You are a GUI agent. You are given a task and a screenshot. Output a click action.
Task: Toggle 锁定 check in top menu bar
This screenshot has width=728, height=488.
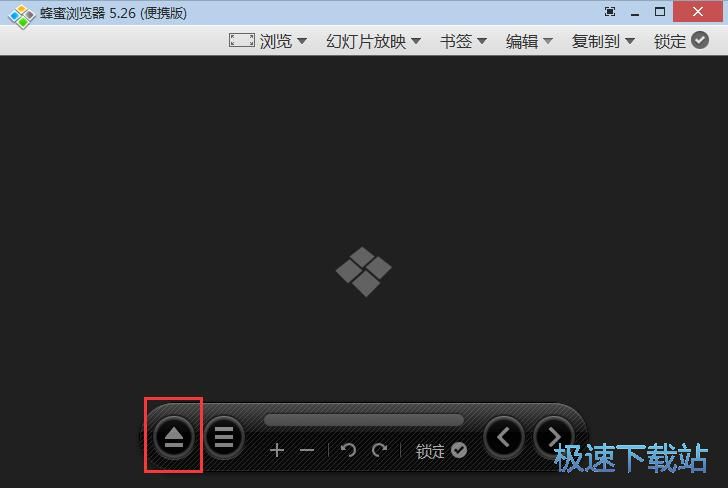pos(681,41)
